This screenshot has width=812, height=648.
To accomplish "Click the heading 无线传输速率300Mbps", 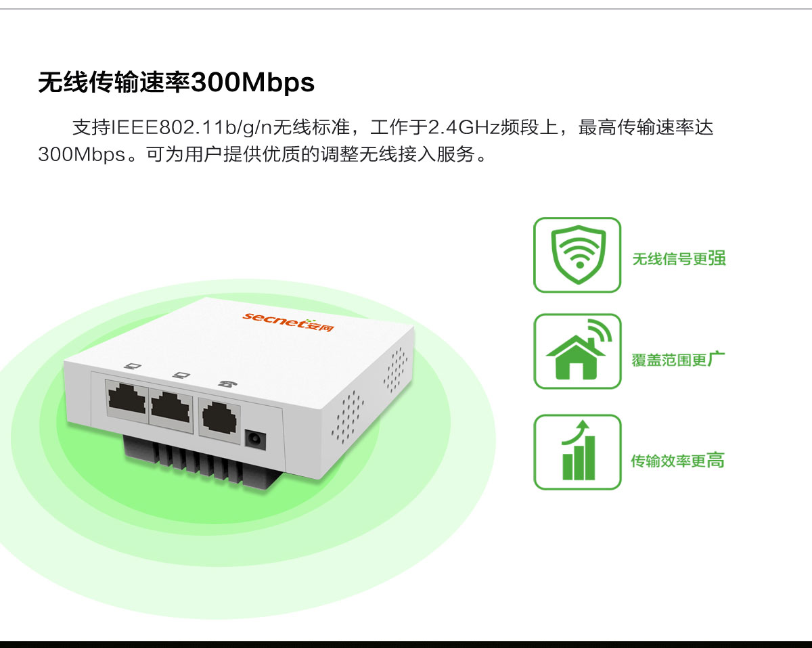I will (177, 82).
